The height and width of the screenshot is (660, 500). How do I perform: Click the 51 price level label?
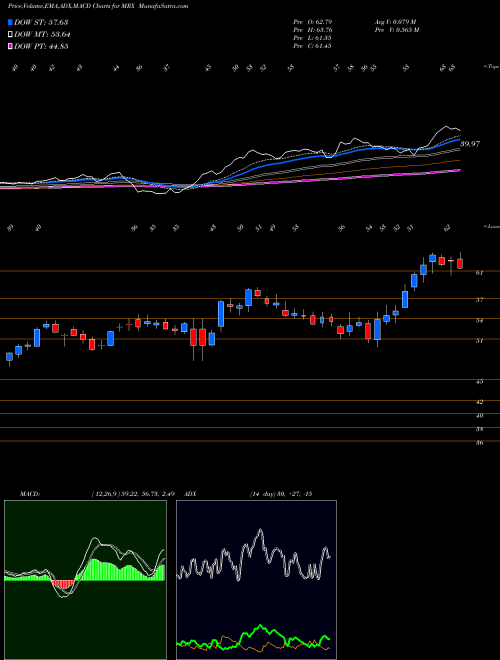(479, 341)
